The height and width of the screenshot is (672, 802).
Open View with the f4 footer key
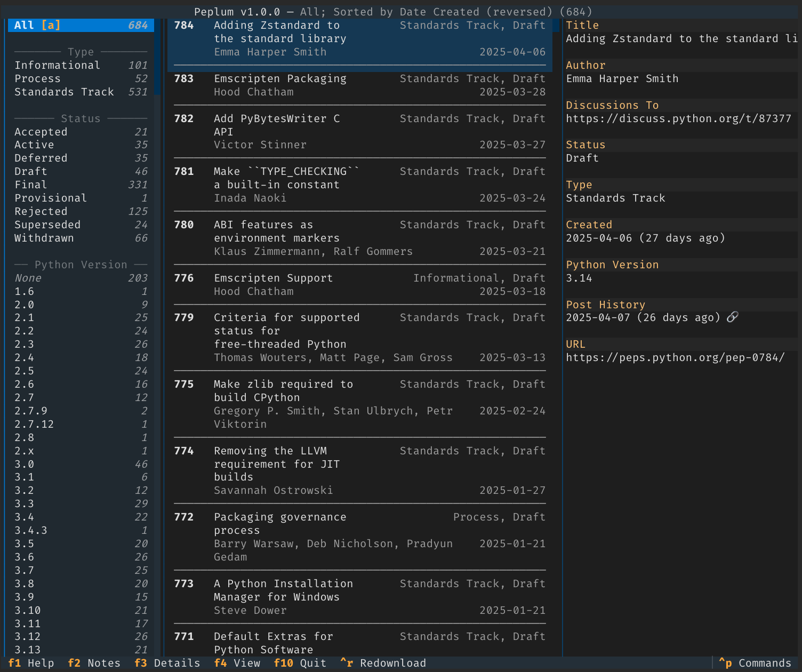[x=237, y=663]
